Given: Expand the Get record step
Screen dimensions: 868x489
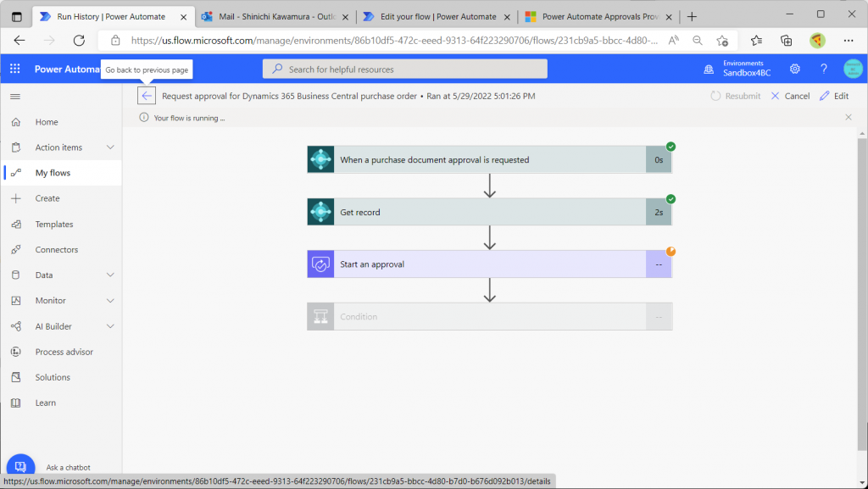Looking at the screenshot, I should [x=489, y=212].
